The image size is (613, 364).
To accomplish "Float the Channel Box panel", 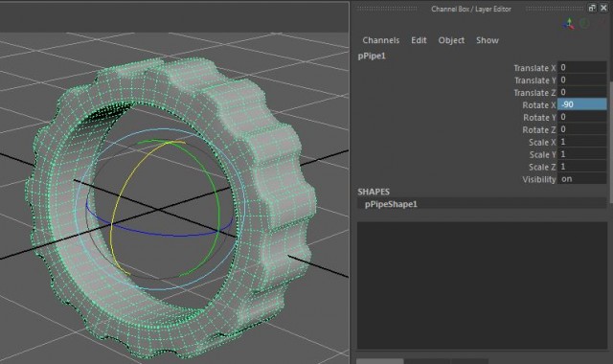I will pyautogui.click(x=592, y=8).
